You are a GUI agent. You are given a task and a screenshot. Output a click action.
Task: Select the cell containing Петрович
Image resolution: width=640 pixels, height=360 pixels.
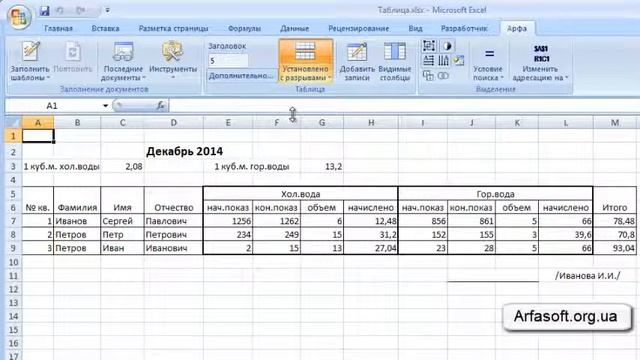point(173,235)
